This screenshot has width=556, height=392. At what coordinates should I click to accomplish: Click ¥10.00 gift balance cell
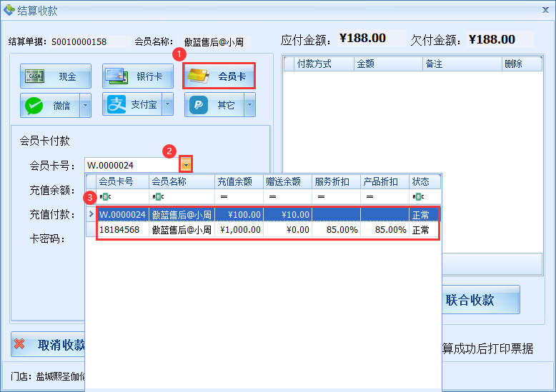pos(287,214)
